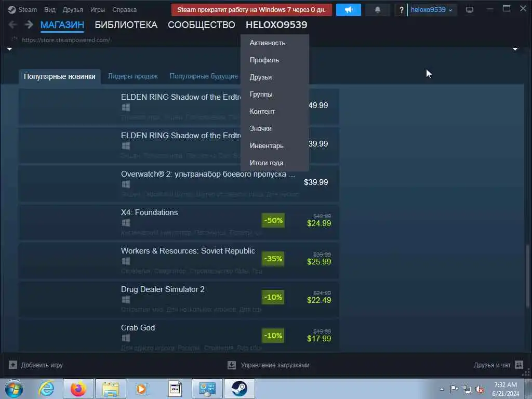Image resolution: width=532 pixels, height=399 pixels.
Task: Open the Справка menu
Action: point(124,9)
